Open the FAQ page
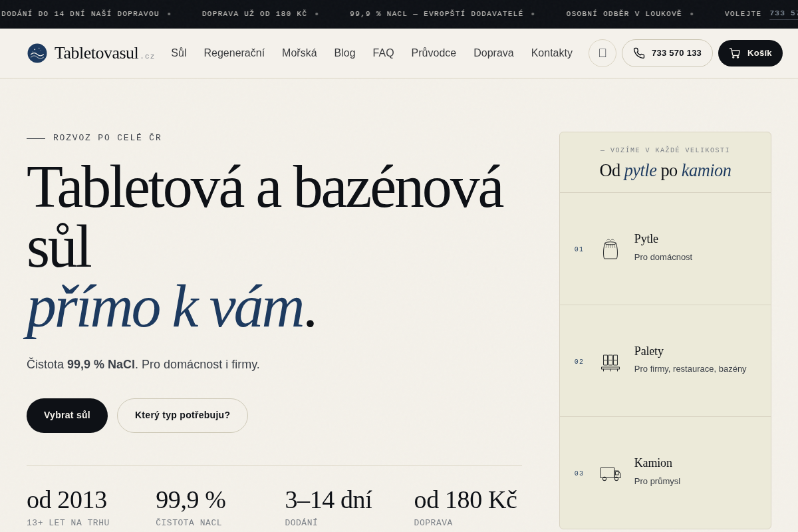 click(383, 53)
